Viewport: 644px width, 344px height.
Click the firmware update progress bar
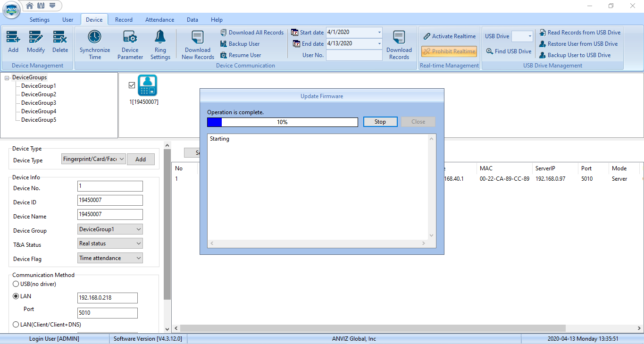point(282,122)
